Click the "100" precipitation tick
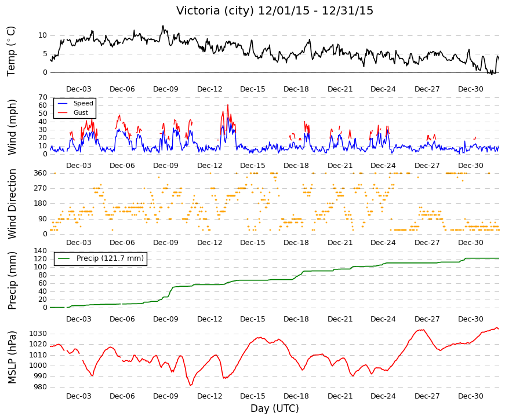505x420 pixels. click(x=41, y=267)
